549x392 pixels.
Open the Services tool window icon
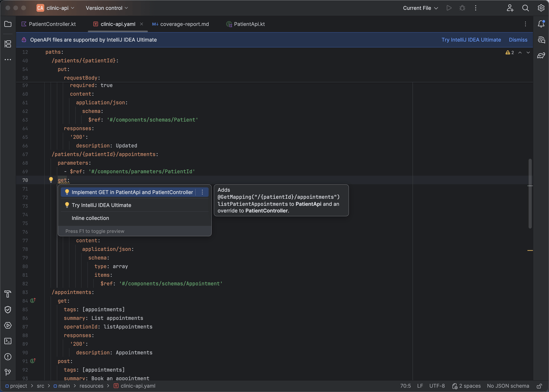[8, 325]
